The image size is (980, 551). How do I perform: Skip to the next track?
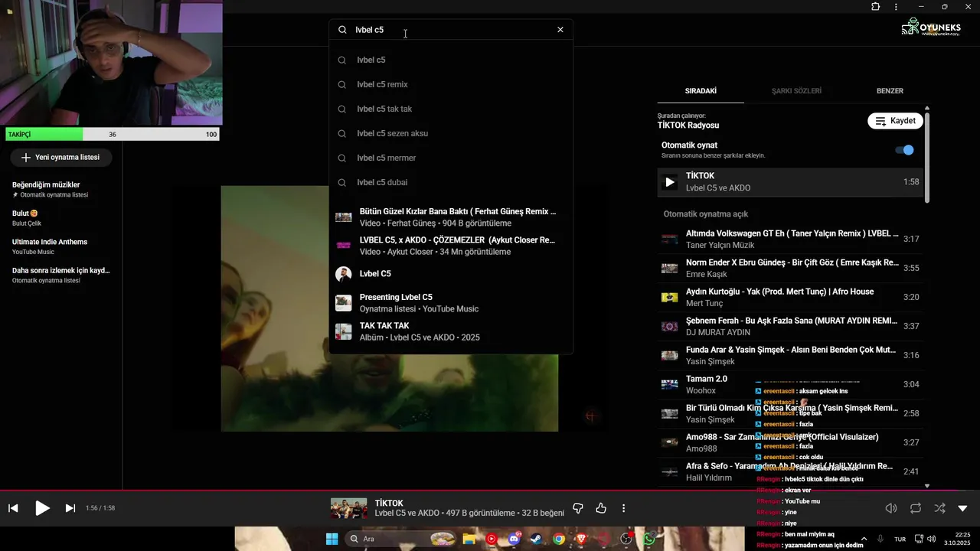coord(70,508)
